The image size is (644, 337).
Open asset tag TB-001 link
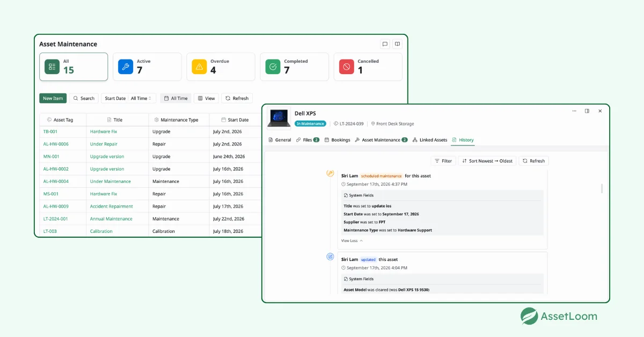50,131
